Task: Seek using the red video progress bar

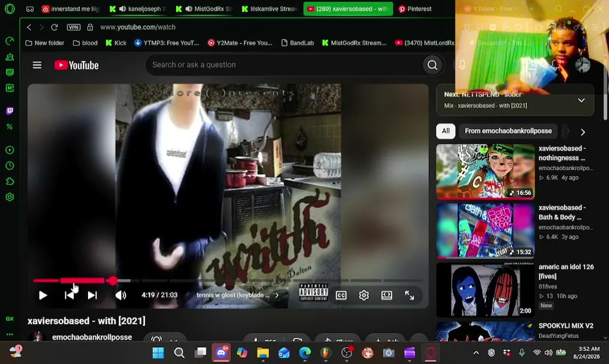Action: coord(228,280)
